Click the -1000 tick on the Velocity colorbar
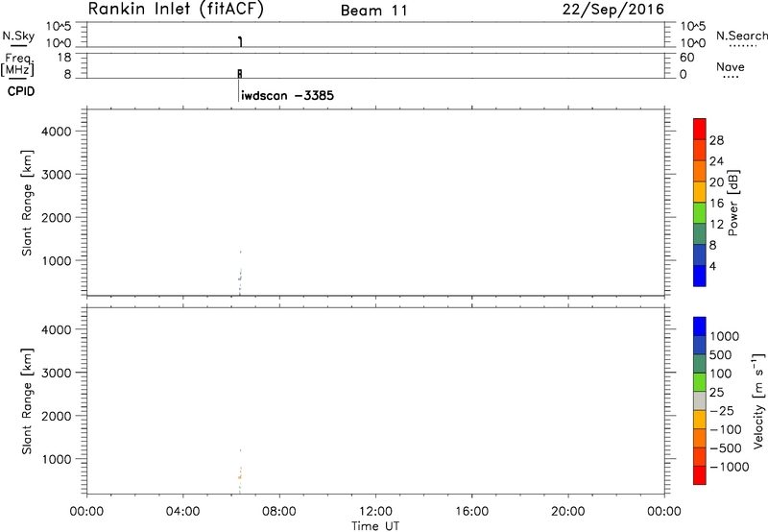Screen dimensions: 768x532 point(730,467)
